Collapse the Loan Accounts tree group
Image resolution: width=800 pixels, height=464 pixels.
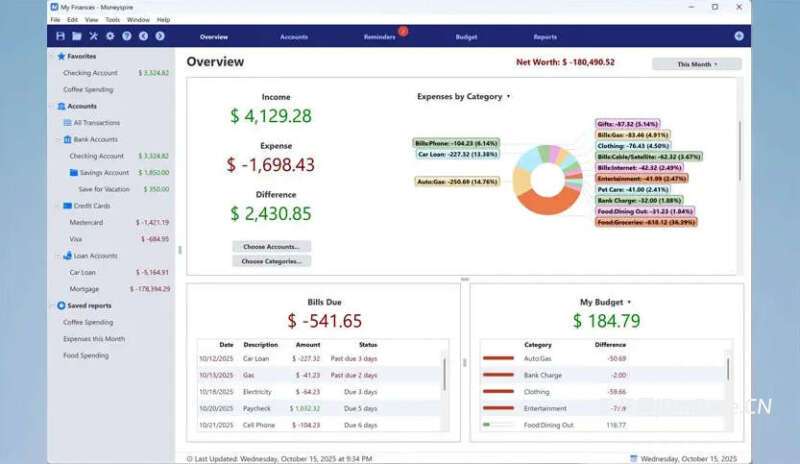pyautogui.click(x=58, y=256)
